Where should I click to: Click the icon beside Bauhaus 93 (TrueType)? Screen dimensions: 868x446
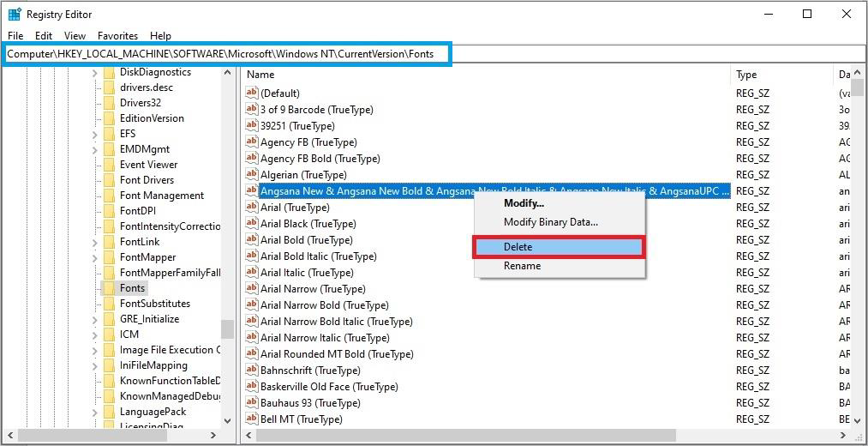pos(252,403)
